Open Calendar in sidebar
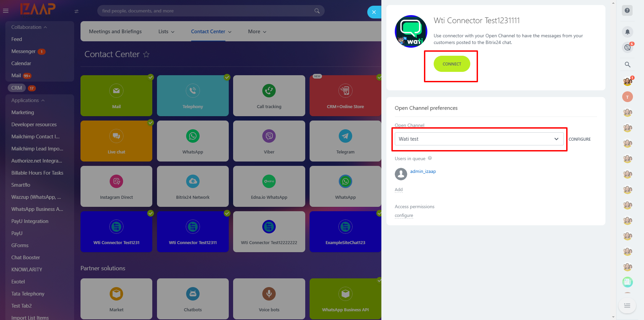644x320 pixels. pyautogui.click(x=21, y=63)
